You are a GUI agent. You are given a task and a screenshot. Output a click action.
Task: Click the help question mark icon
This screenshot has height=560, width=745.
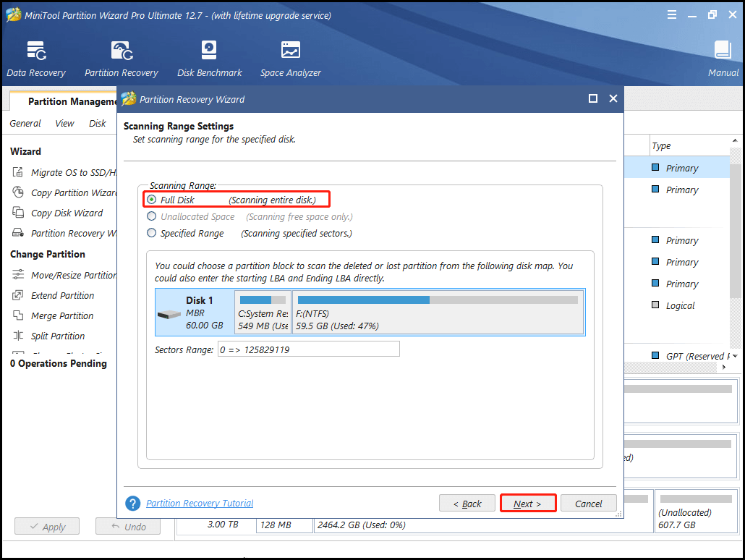pyautogui.click(x=133, y=504)
